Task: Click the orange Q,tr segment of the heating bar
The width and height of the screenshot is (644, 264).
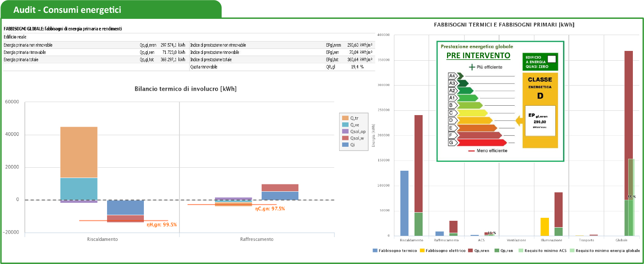Action: tap(79, 152)
